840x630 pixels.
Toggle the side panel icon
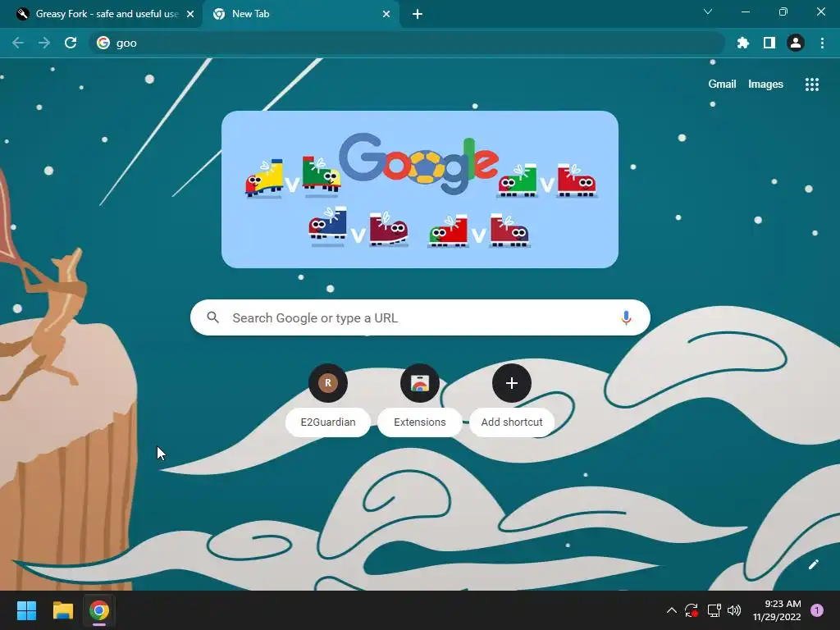click(x=769, y=43)
